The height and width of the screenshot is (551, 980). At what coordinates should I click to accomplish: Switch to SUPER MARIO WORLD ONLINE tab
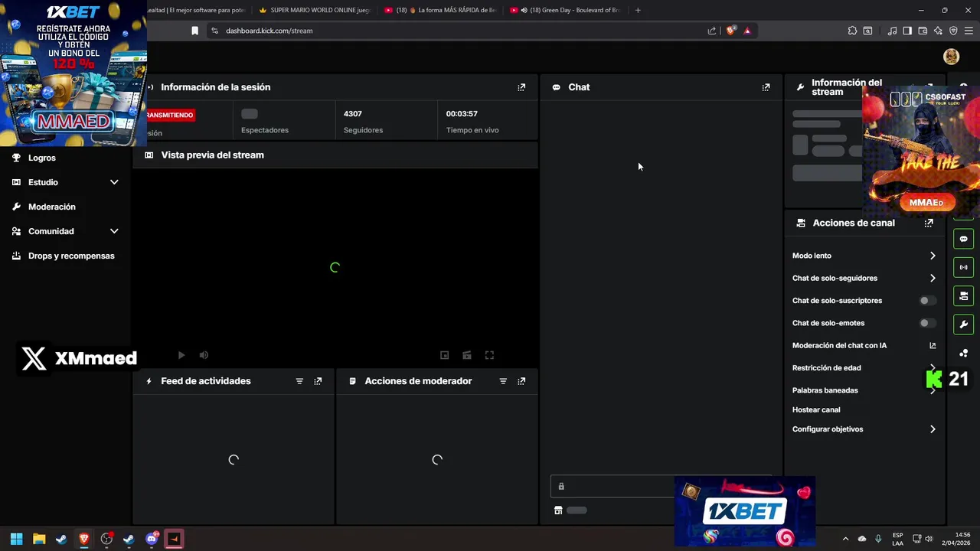tap(314, 10)
